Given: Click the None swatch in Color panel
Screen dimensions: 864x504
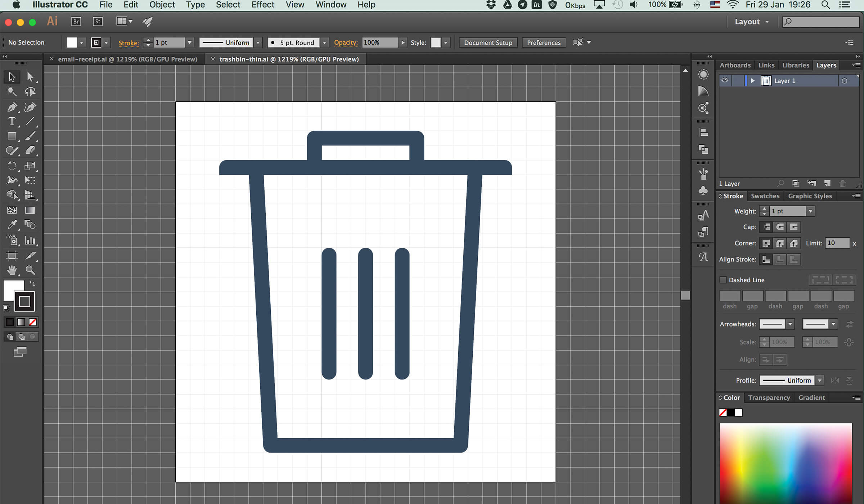Looking at the screenshot, I should (723, 413).
